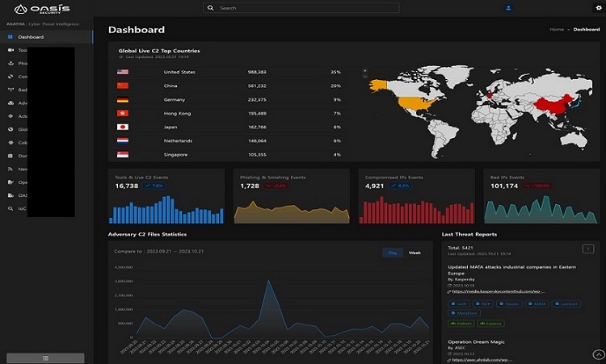Image resolution: width=606 pixels, height=364 pixels.
Task: Open the settings gear icon
Action: point(599,8)
